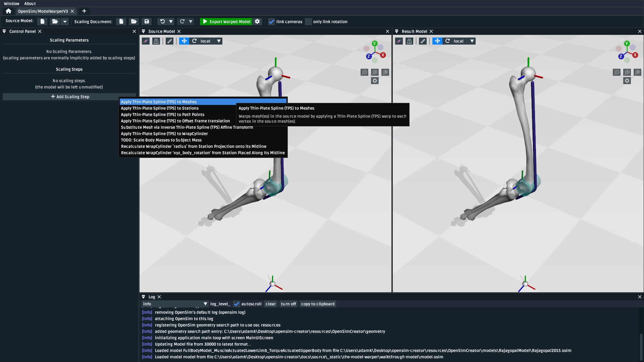The height and width of the screenshot is (362, 644).
Task: Click Add Scaling Step button
Action: tap(69, 97)
